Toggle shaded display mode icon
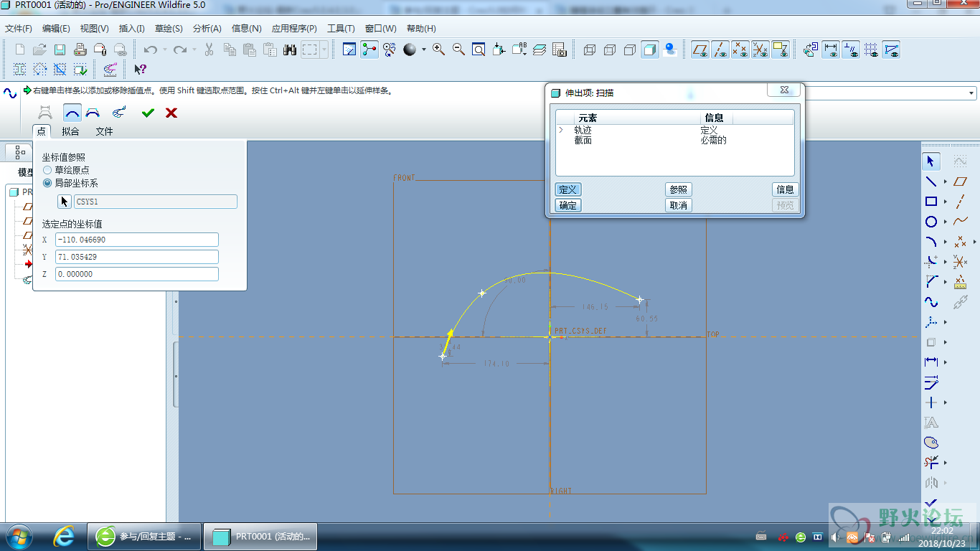This screenshot has height=551, width=980. [650, 50]
